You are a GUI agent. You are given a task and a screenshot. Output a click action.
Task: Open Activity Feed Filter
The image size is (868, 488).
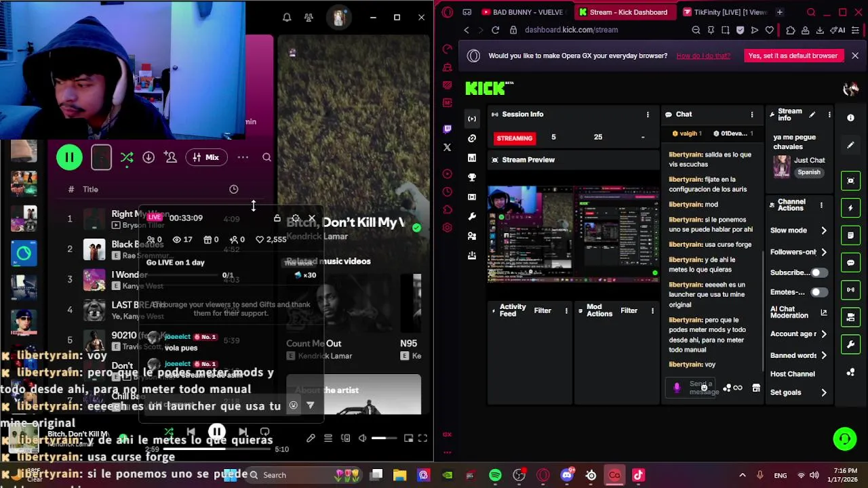[x=542, y=310]
